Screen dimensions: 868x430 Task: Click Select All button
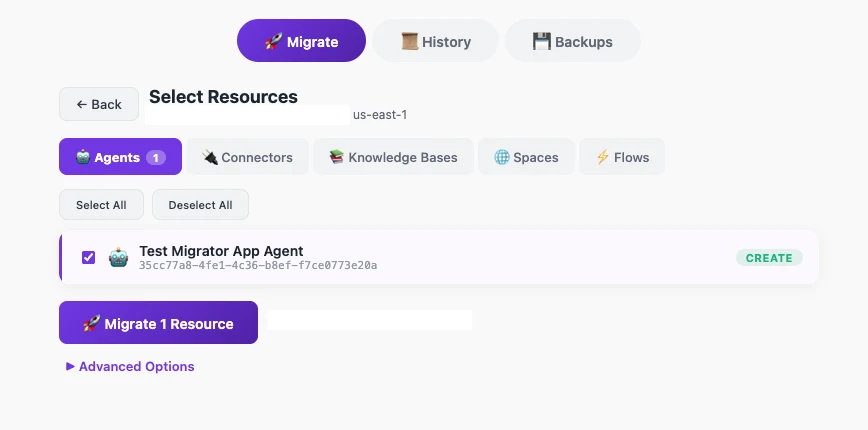tap(101, 205)
